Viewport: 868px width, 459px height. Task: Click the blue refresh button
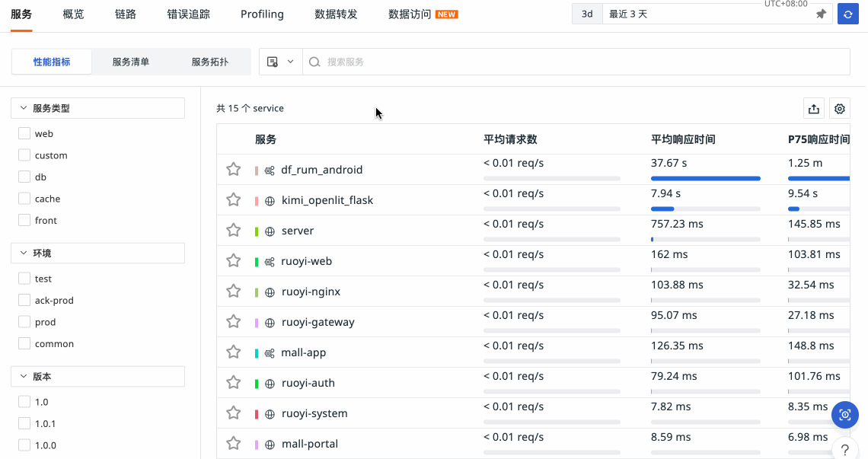click(x=848, y=14)
